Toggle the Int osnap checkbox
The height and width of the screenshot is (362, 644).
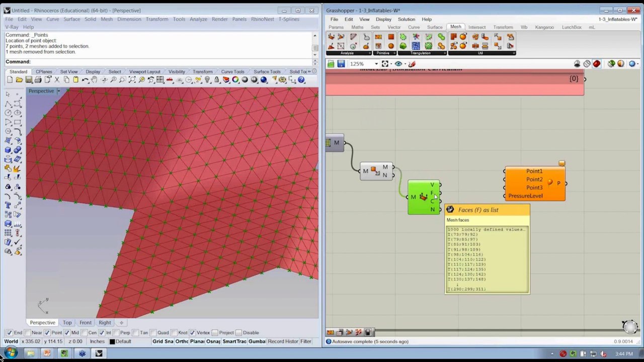pos(101,333)
